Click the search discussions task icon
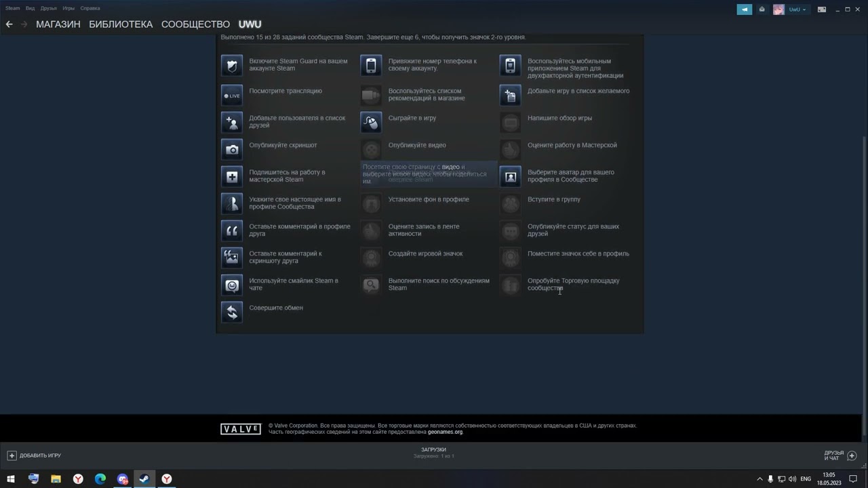The width and height of the screenshot is (868, 488). point(371,285)
